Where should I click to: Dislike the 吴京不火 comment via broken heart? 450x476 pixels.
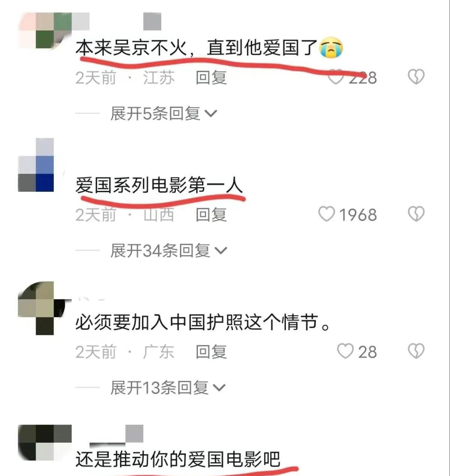coord(416,77)
